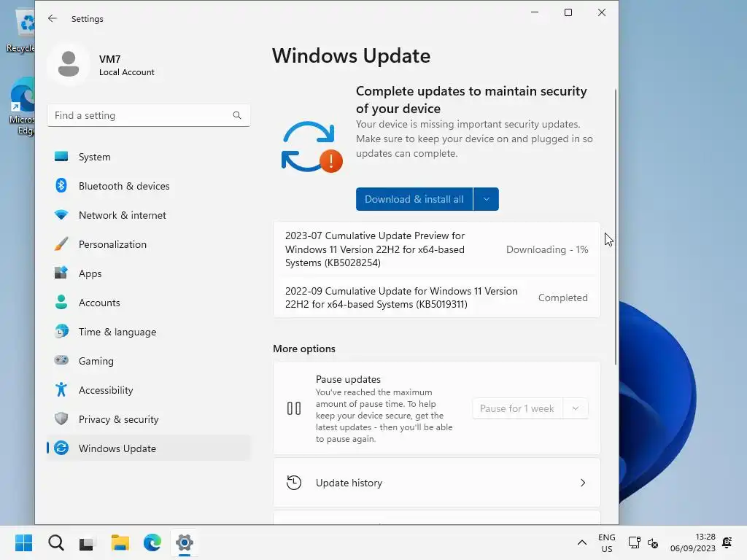
Task: Click the pause bars icon next to Pause updates
Action: pos(294,408)
